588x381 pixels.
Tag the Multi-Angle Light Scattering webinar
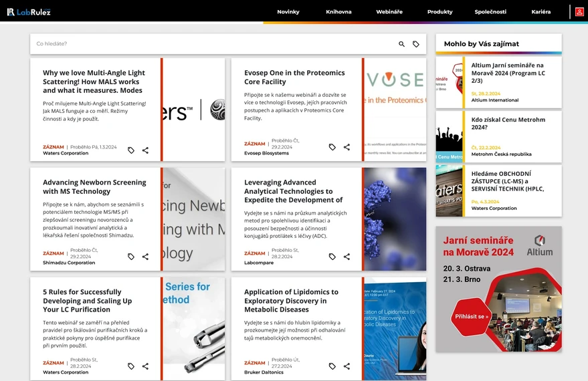point(131,150)
